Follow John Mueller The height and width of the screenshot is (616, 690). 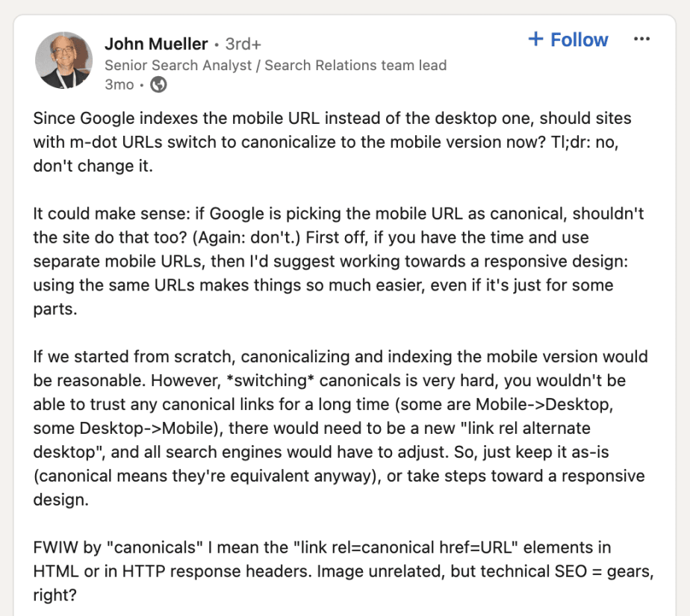tap(568, 40)
